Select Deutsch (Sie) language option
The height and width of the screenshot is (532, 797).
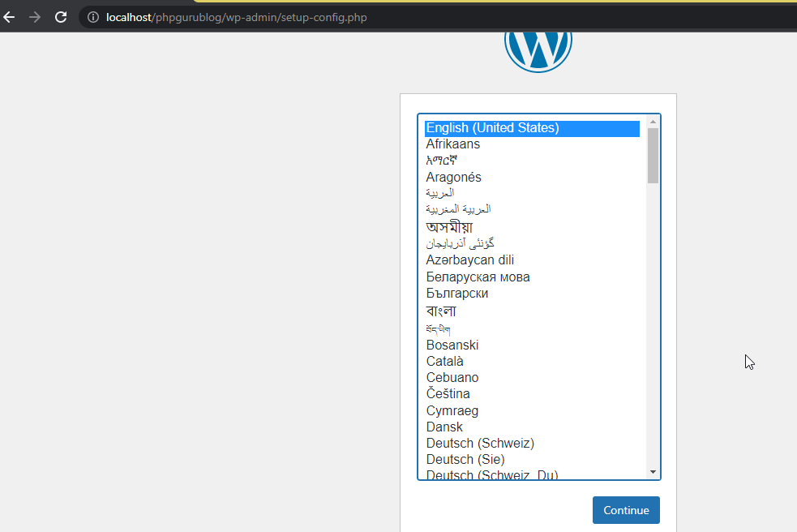(x=465, y=460)
